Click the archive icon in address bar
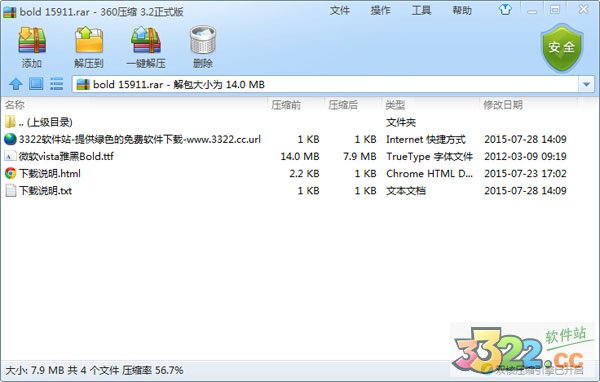Screen dimensions: 600x382 click(x=83, y=84)
